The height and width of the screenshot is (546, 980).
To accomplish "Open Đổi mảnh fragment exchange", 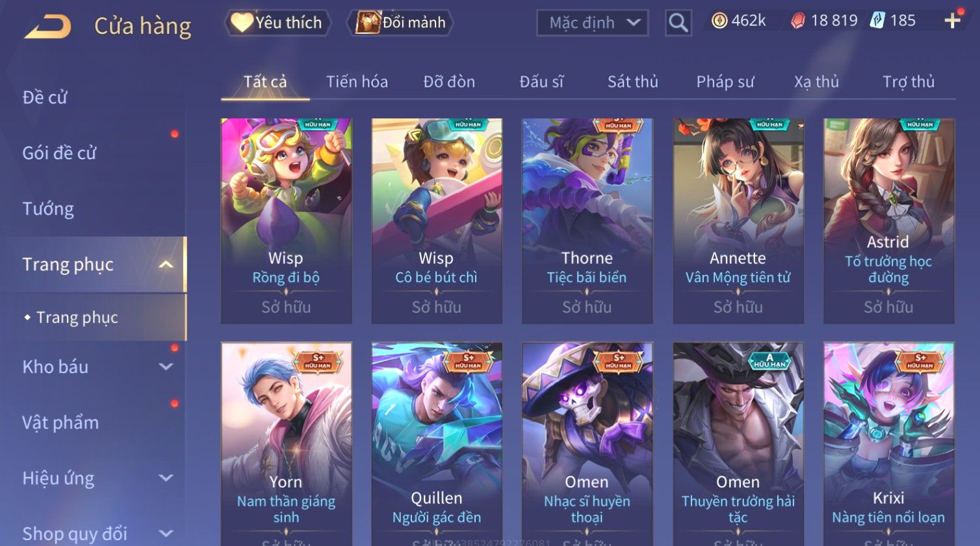I will pyautogui.click(x=400, y=23).
